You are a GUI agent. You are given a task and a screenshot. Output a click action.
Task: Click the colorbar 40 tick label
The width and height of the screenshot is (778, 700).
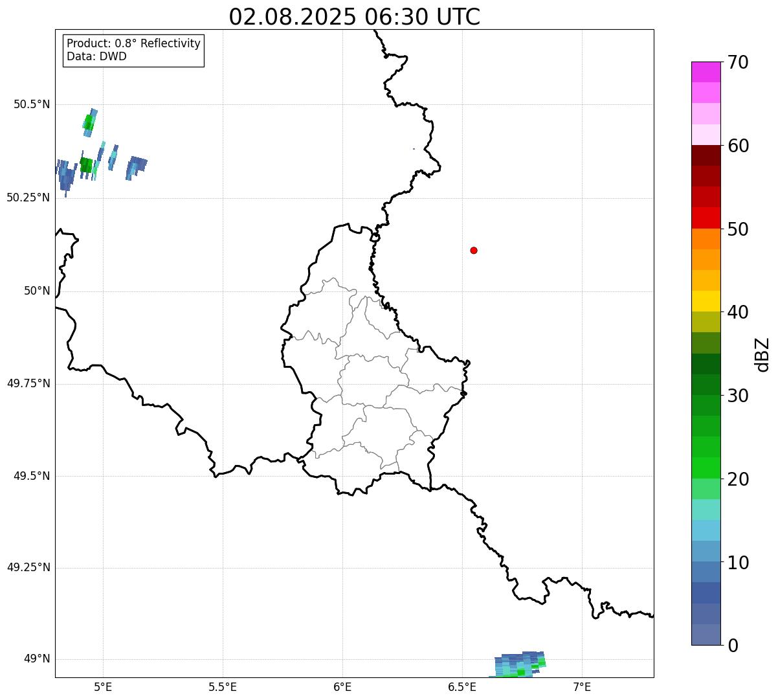738,312
